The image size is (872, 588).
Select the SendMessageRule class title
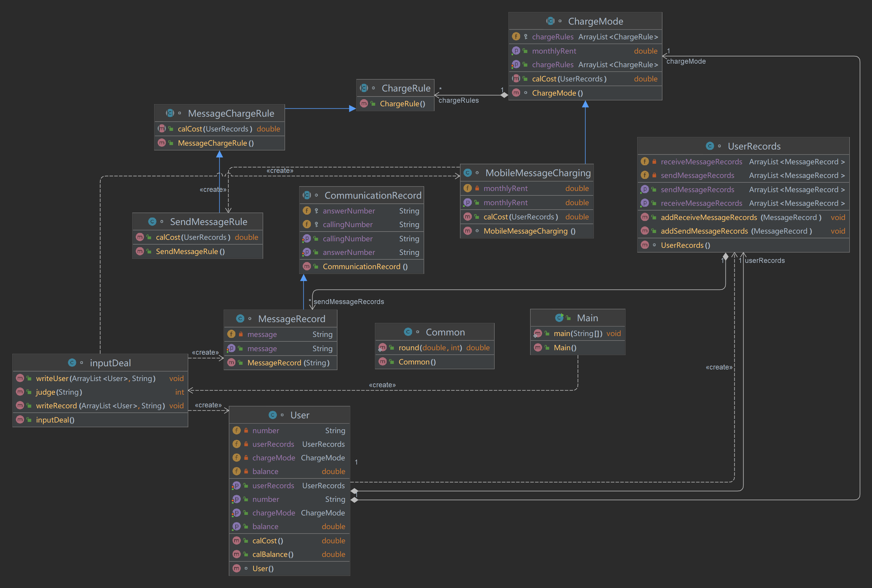coord(208,222)
